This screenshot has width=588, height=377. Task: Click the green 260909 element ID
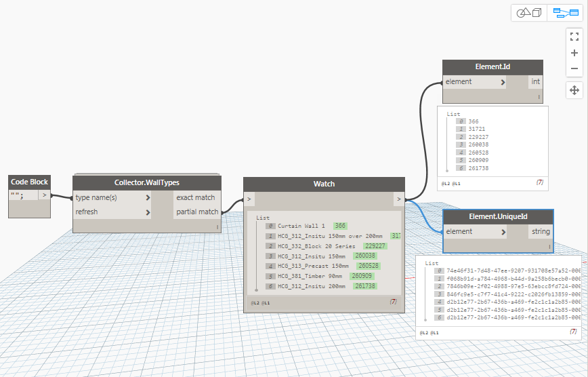362,276
